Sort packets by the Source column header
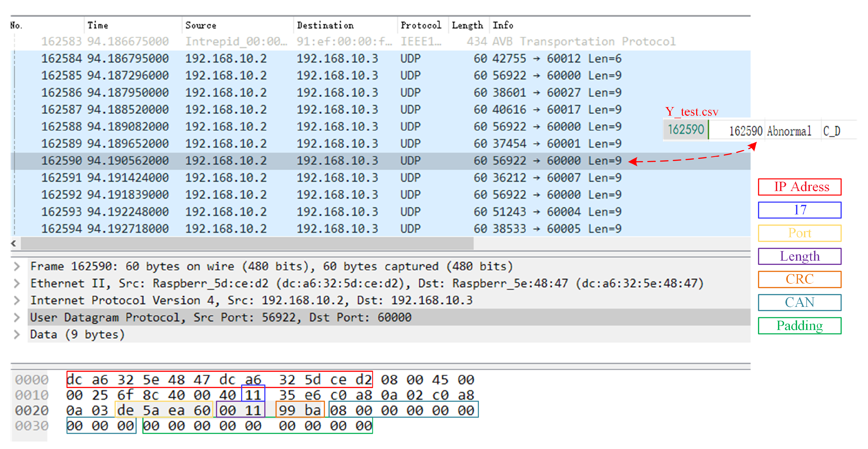This screenshot has height=449, width=868. 201,25
